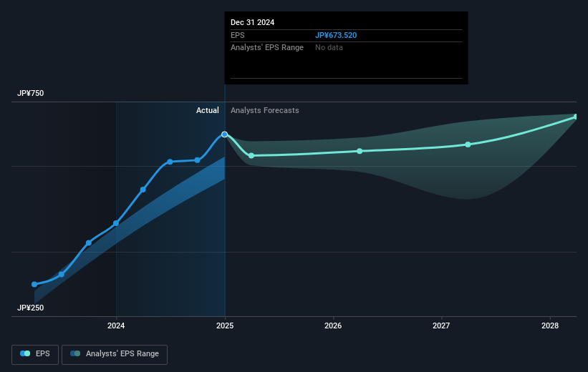Select the EPS data point in late 2024
Image resolution: width=588 pixels, height=372 pixels.
click(x=198, y=160)
